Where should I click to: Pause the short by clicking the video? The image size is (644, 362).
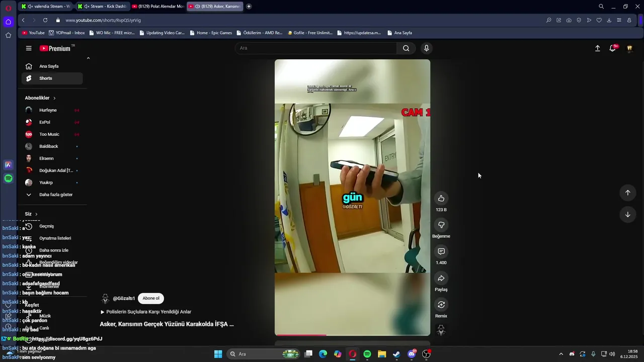tap(352, 197)
